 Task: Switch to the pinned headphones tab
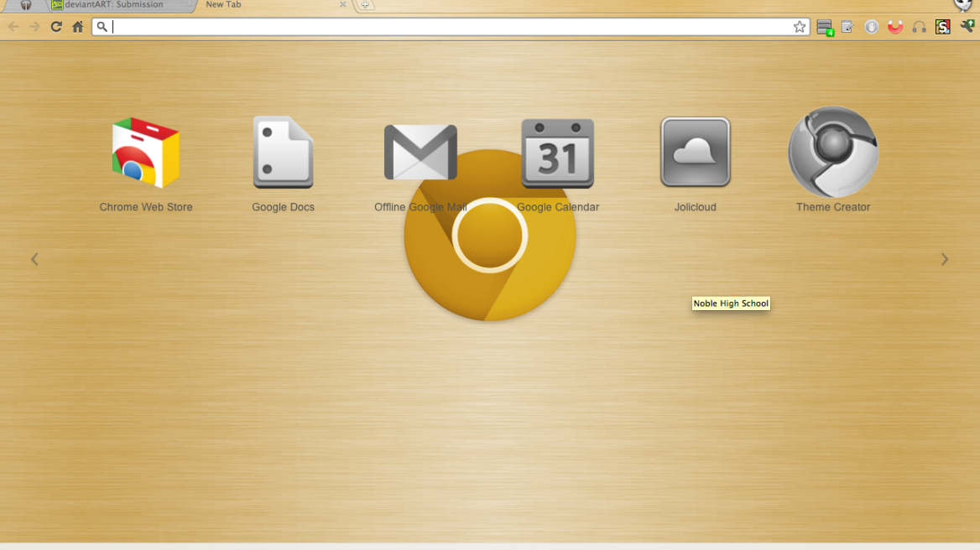[x=26, y=5]
